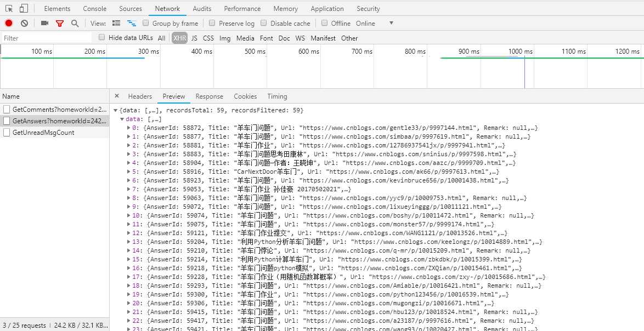This screenshot has width=644, height=331.
Task: Filter requests by JS type
Action: coord(194,38)
